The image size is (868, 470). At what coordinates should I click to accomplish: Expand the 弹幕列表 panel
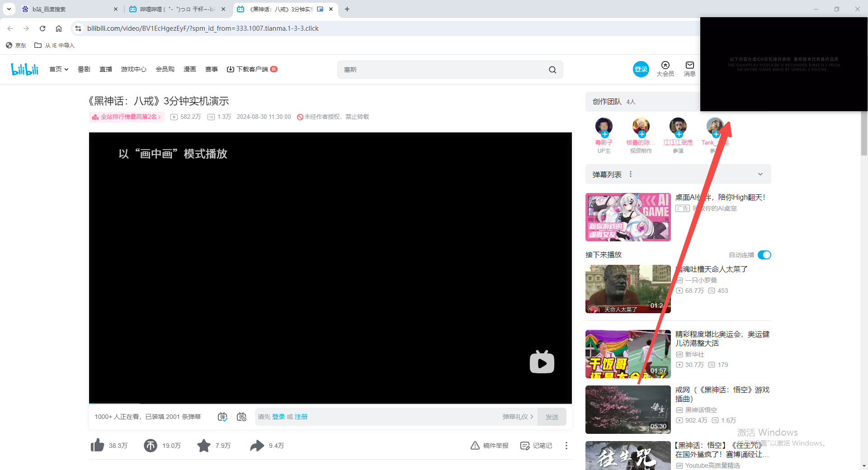click(760, 174)
